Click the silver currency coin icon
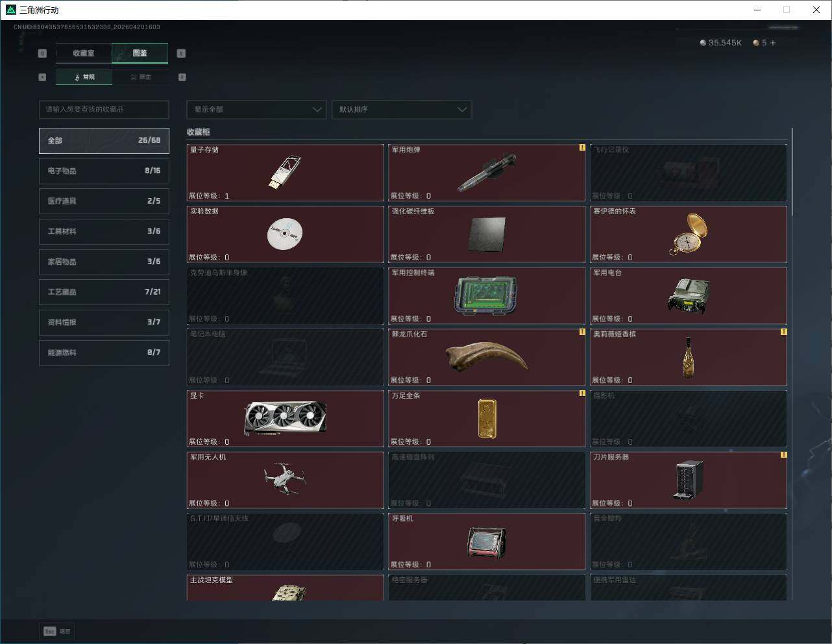Image resolution: width=832 pixels, height=644 pixels. tap(703, 43)
